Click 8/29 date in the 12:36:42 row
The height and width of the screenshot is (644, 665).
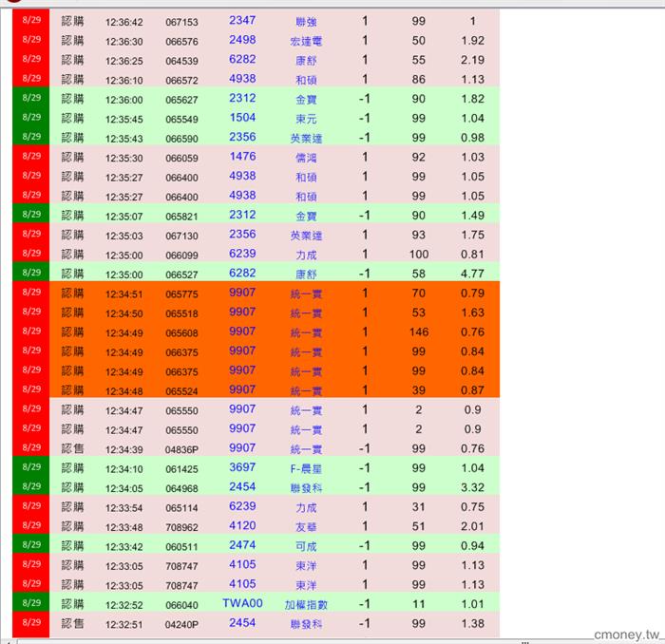point(31,20)
